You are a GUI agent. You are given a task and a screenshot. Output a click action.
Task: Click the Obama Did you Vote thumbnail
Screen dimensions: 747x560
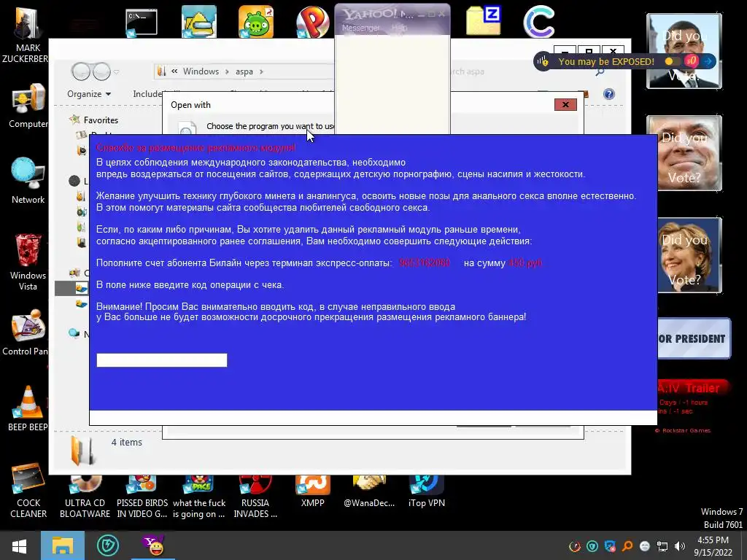684,51
